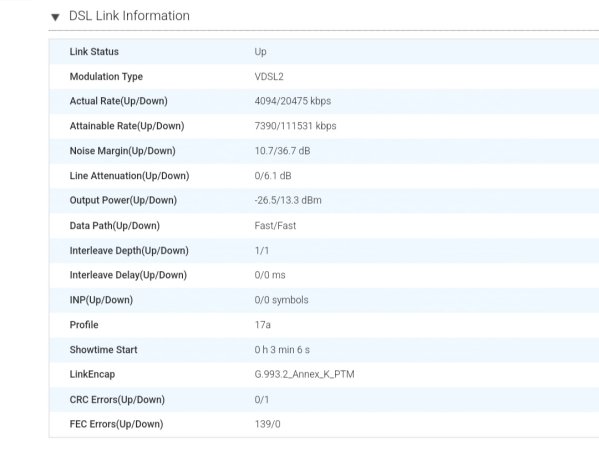Click the Link Status value Up
Viewport: 599px width, 450px height.
click(x=261, y=52)
